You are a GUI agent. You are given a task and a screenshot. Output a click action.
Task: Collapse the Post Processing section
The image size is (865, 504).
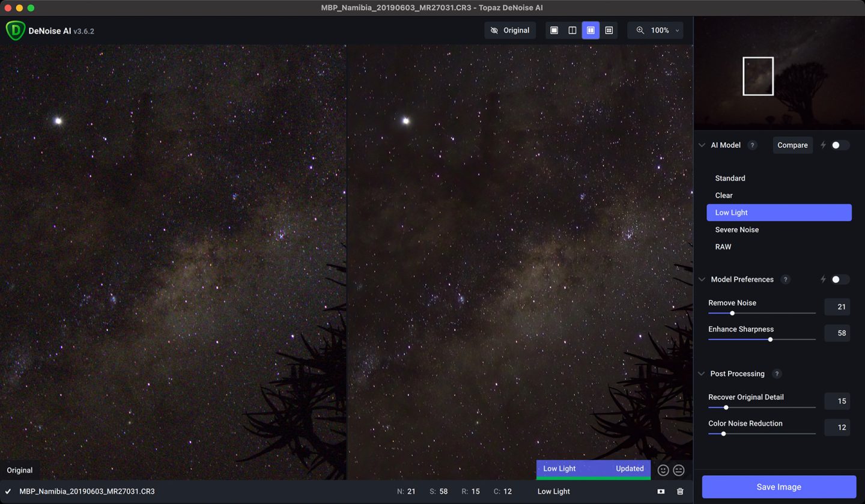click(x=702, y=374)
